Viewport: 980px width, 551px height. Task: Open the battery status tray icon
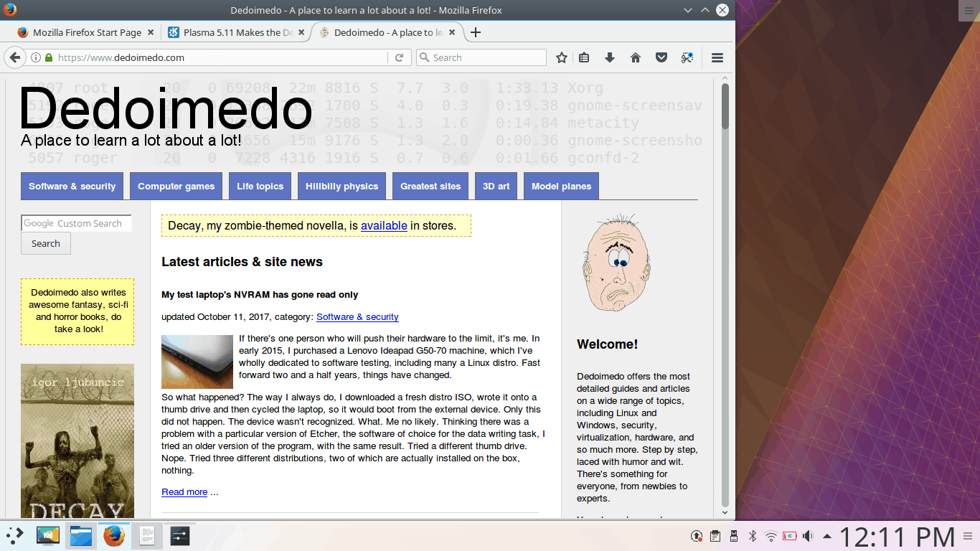(790, 536)
